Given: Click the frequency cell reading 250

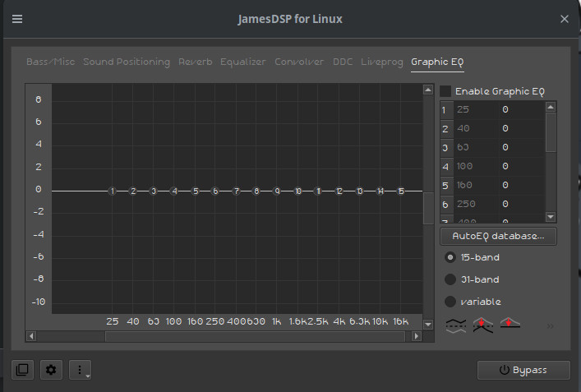Looking at the screenshot, I should [476, 204].
